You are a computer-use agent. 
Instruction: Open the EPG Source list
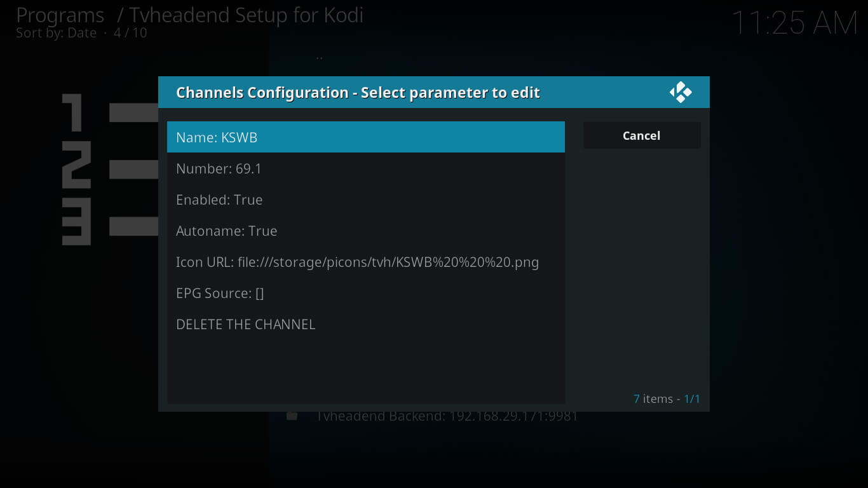[365, 293]
